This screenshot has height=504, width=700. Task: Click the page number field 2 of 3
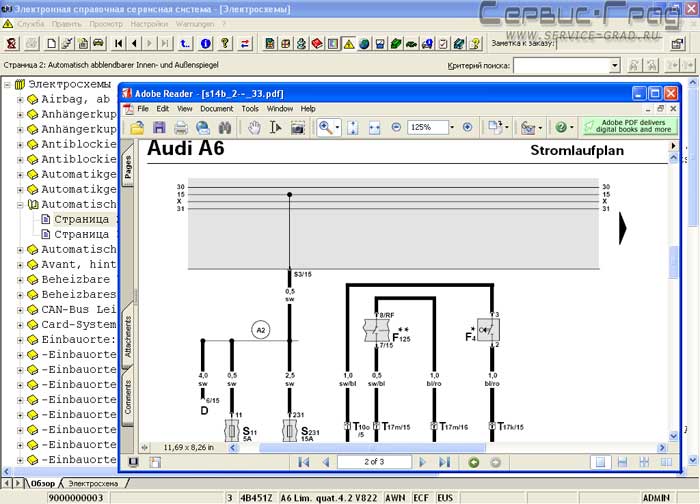pyautogui.click(x=374, y=462)
